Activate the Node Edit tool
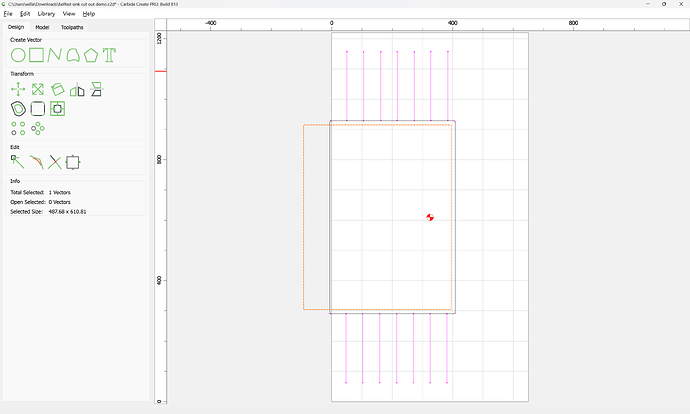Image resolution: width=690 pixels, height=414 pixels. click(x=18, y=162)
